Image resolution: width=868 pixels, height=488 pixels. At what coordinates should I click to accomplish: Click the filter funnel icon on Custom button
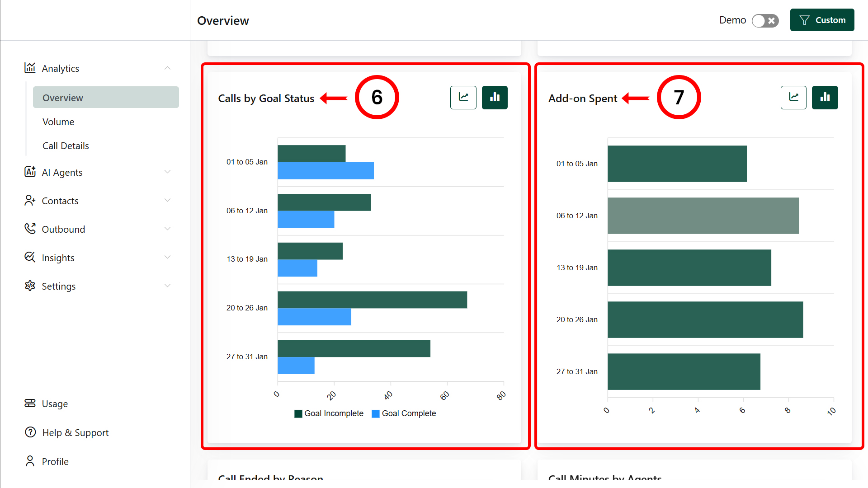point(805,20)
